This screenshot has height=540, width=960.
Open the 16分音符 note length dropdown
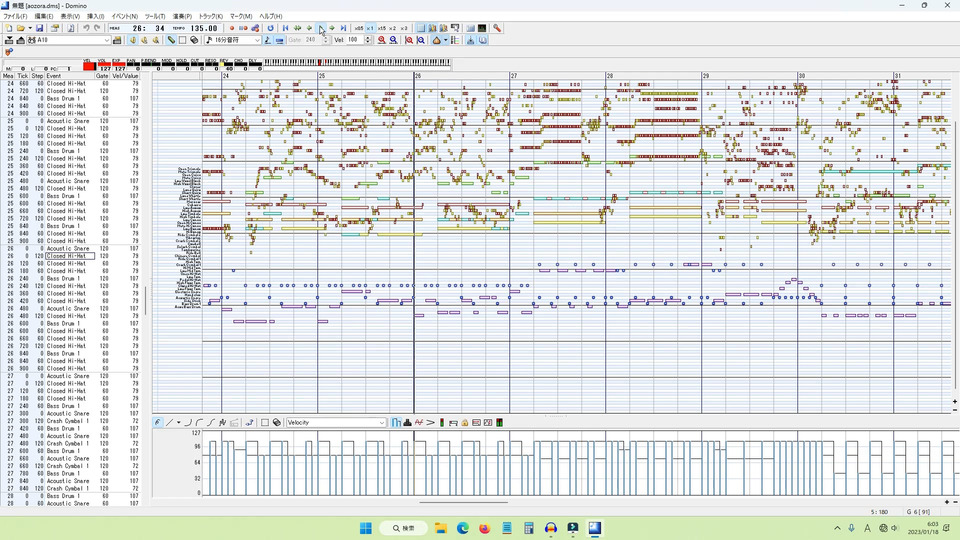[x=257, y=40]
